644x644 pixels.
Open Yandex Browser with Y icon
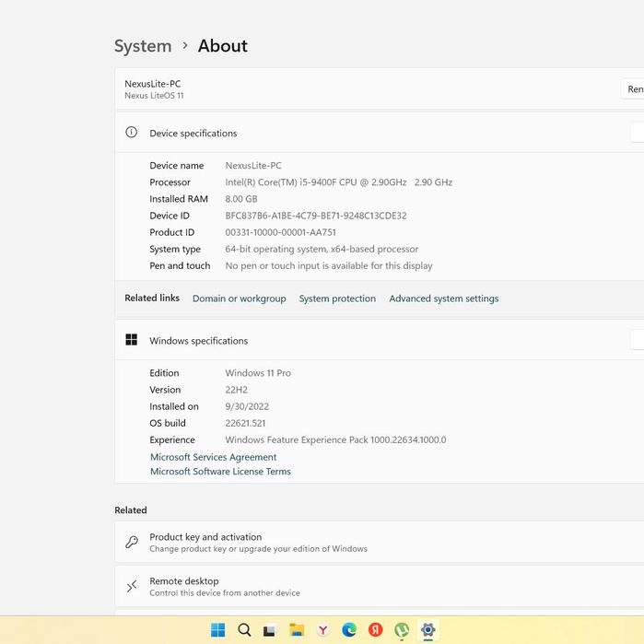coord(322,629)
